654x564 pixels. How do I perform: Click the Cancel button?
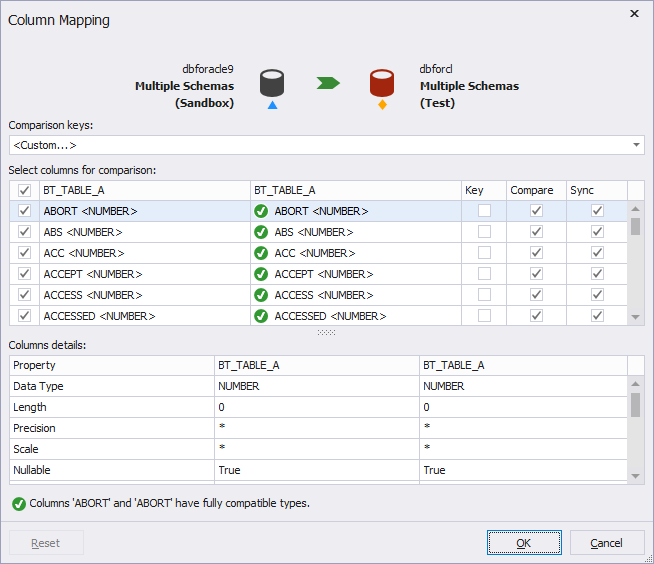[x=607, y=543]
